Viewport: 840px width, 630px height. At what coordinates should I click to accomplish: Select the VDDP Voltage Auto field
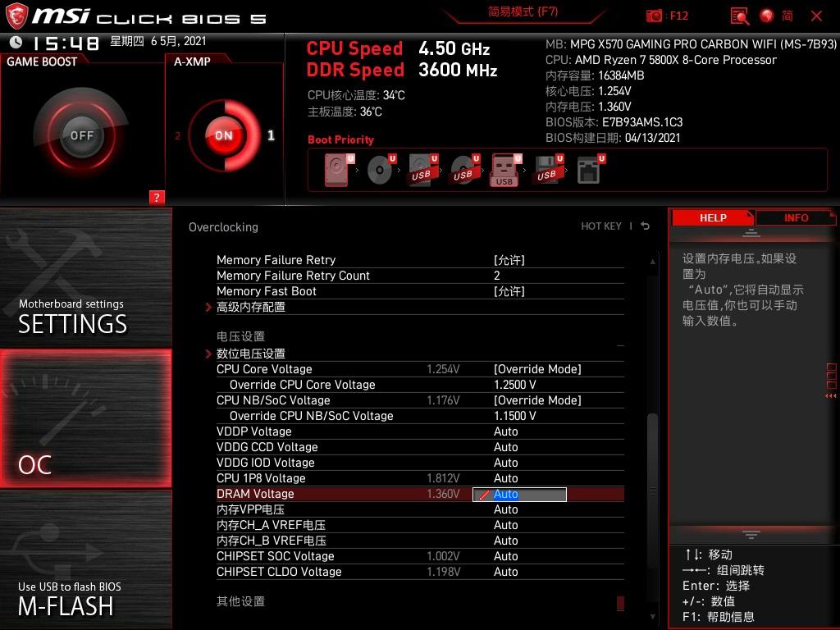pos(505,431)
